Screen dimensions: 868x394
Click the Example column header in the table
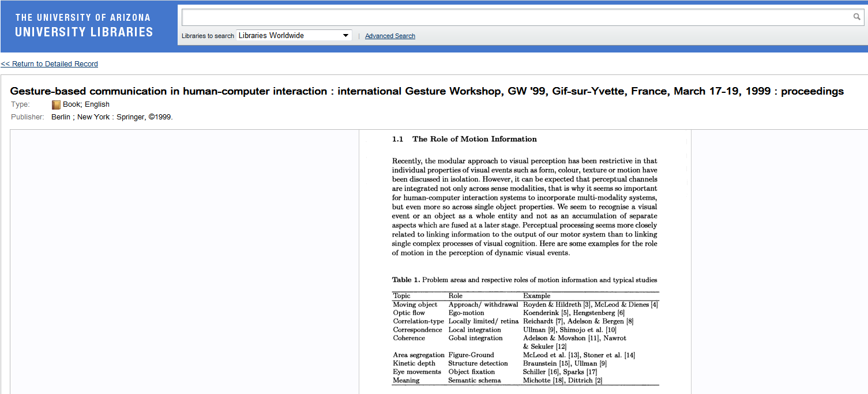(x=536, y=296)
